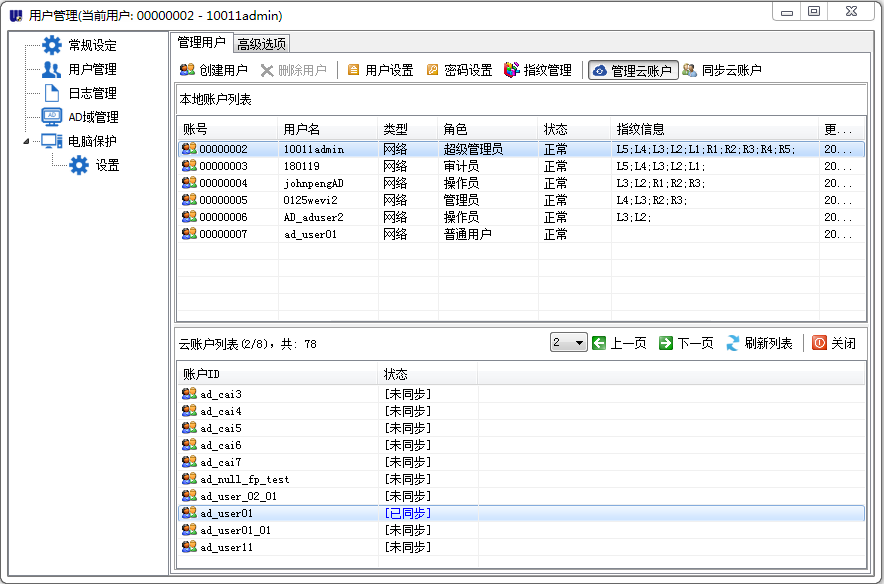The height and width of the screenshot is (584, 884).
Task: Switch to the 管理用户 tab
Action: (201, 42)
